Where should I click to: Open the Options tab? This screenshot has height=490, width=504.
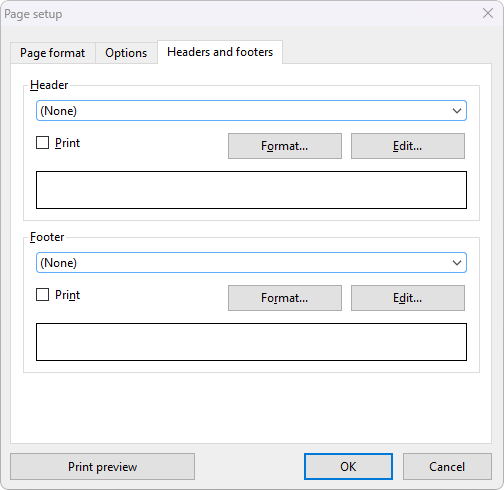click(x=126, y=53)
